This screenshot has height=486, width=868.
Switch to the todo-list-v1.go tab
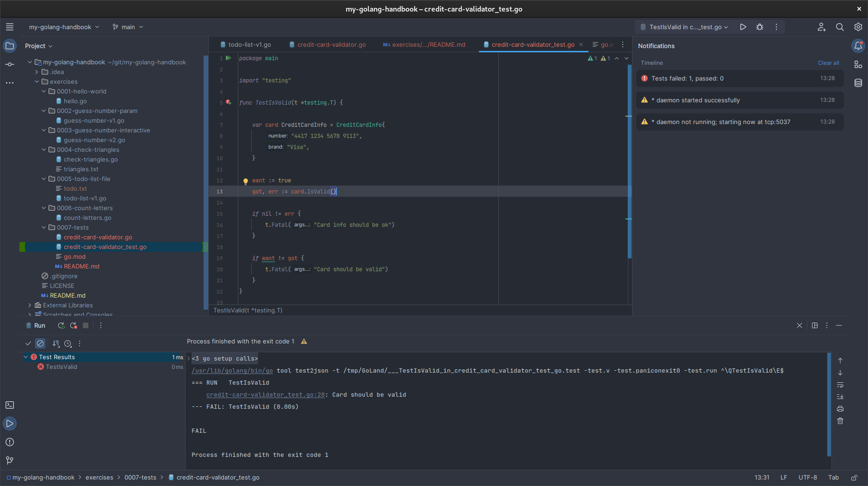coord(249,44)
